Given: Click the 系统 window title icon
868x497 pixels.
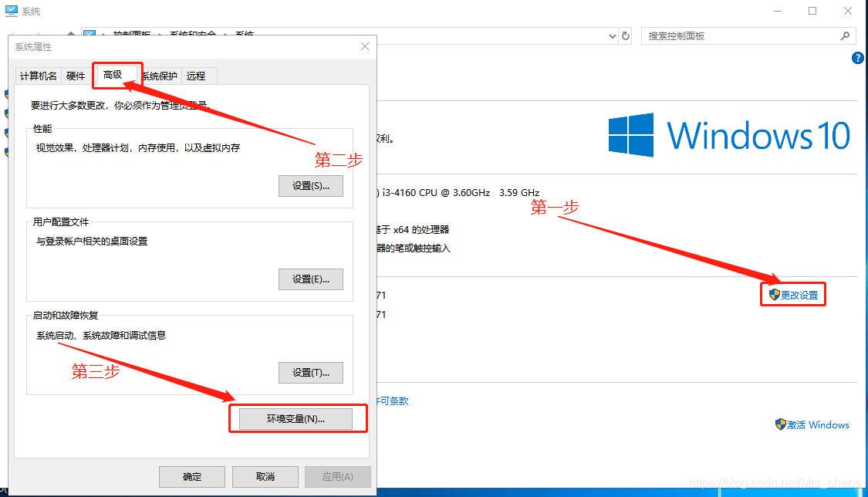Looking at the screenshot, I should [11, 11].
